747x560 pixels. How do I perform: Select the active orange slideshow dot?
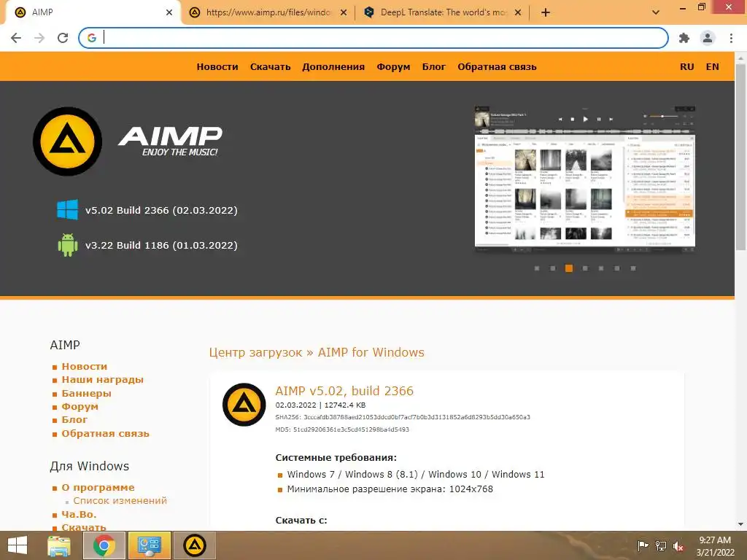point(569,268)
